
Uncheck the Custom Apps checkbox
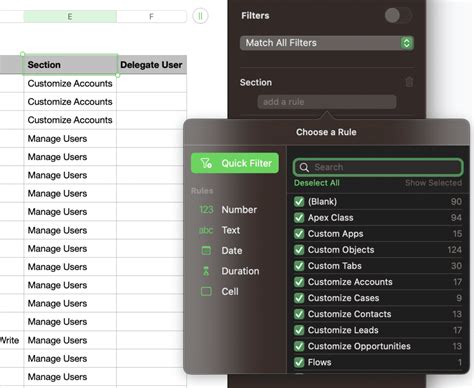pyautogui.click(x=299, y=234)
